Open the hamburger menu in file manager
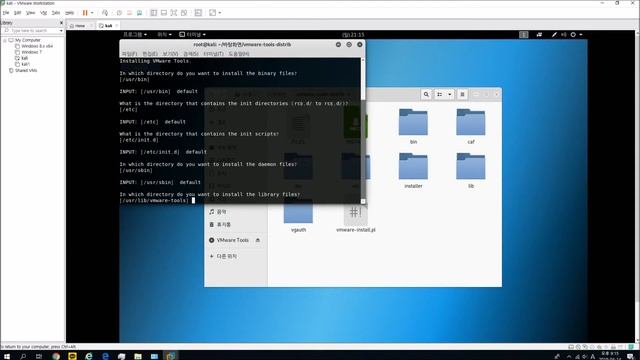 (x=462, y=94)
